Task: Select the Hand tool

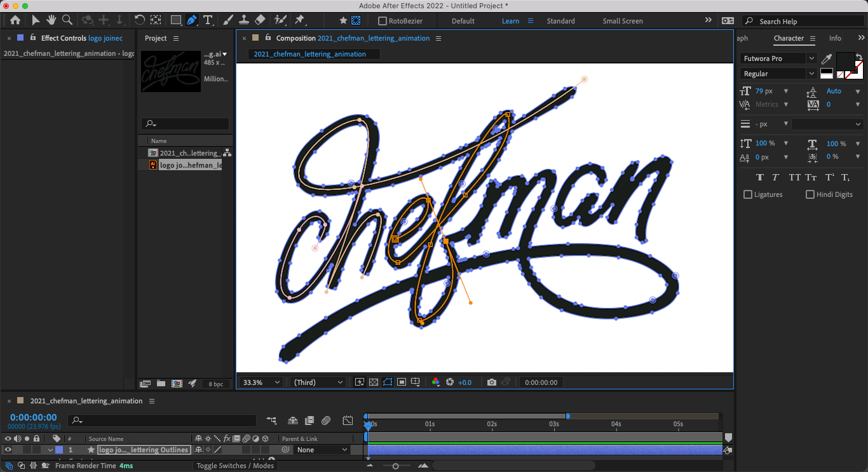Action: coord(51,20)
